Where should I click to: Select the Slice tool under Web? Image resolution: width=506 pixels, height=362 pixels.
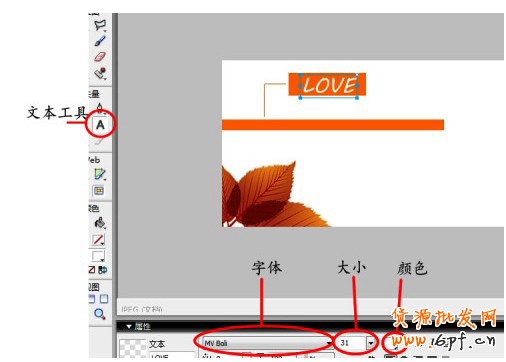(x=100, y=174)
